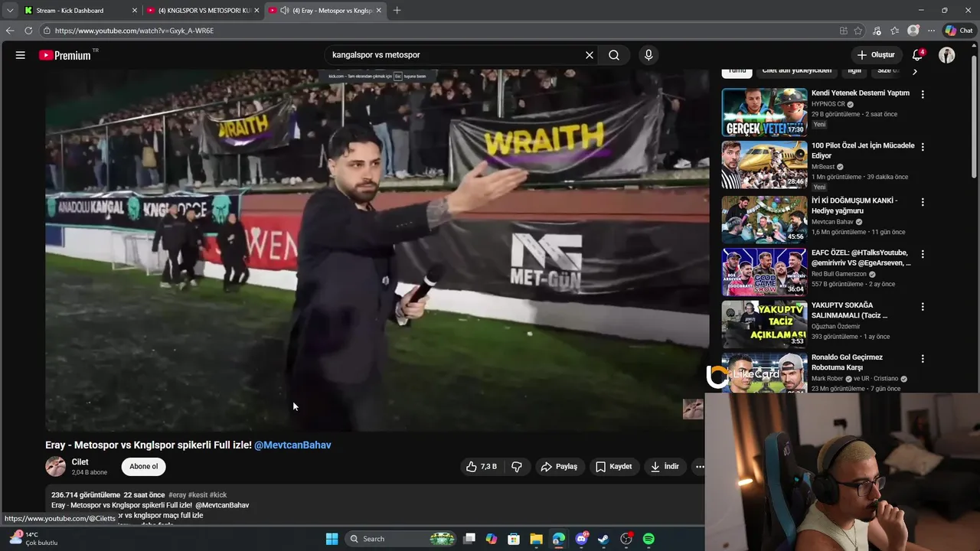Dislike the video
The height and width of the screenshot is (551, 980).
(x=517, y=466)
